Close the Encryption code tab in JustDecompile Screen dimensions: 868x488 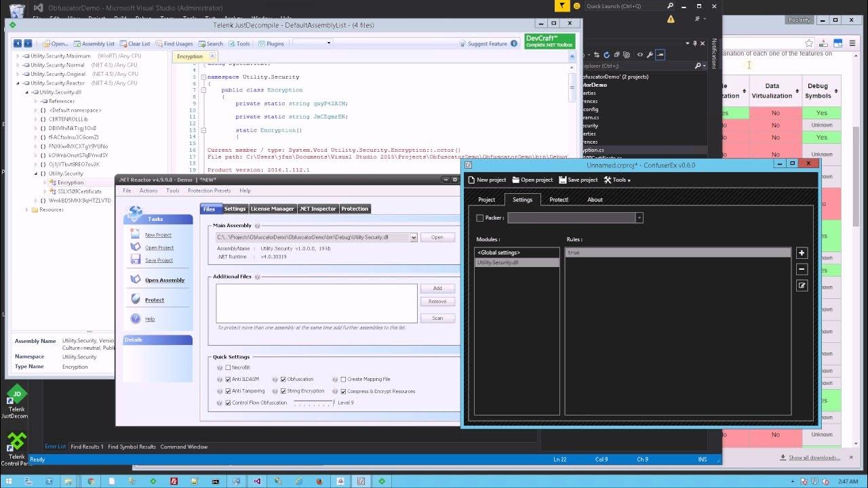coord(212,56)
